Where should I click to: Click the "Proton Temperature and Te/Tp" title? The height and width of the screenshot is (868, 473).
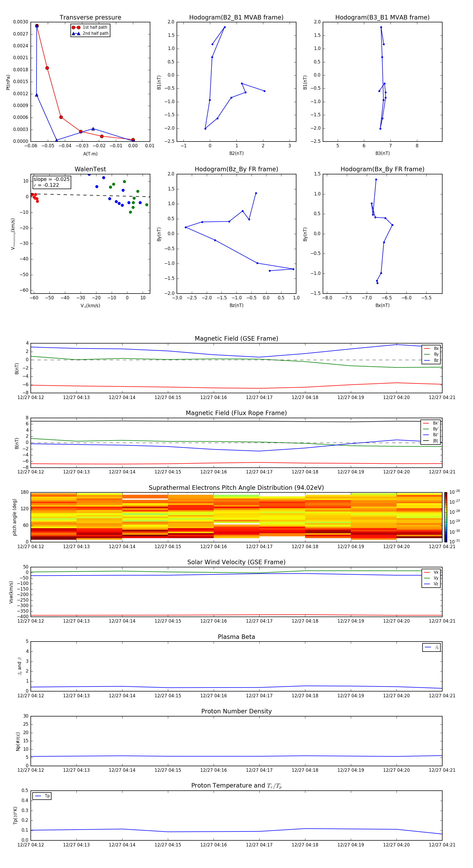click(x=236, y=786)
